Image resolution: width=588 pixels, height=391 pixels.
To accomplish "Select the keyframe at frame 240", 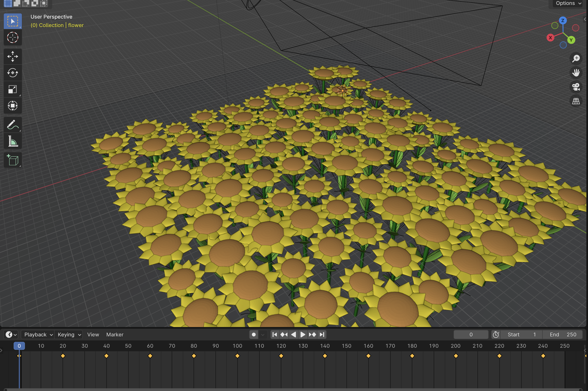I will (x=543, y=356).
